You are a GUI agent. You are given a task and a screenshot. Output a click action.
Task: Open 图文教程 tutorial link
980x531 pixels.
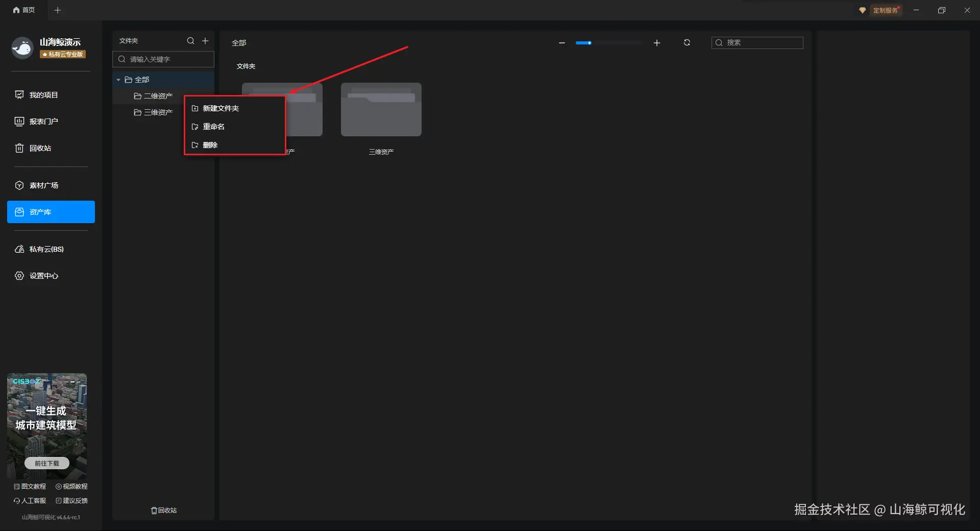(30, 487)
